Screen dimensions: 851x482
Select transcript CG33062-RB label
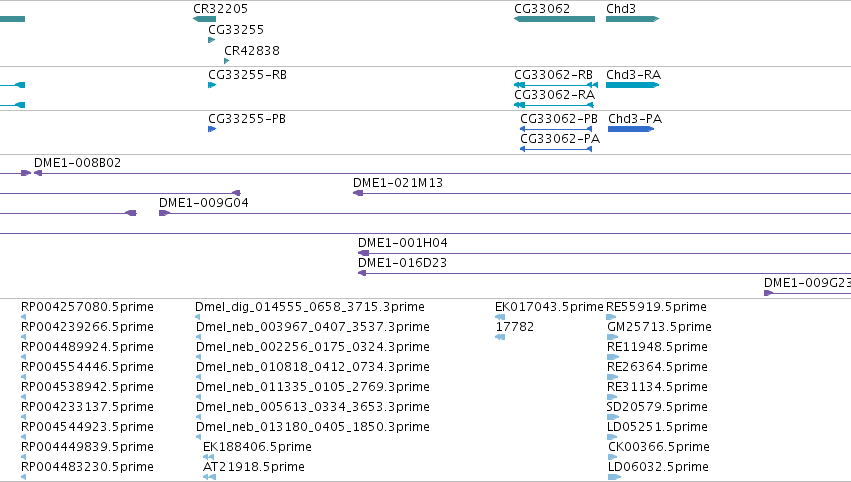pyautogui.click(x=553, y=75)
